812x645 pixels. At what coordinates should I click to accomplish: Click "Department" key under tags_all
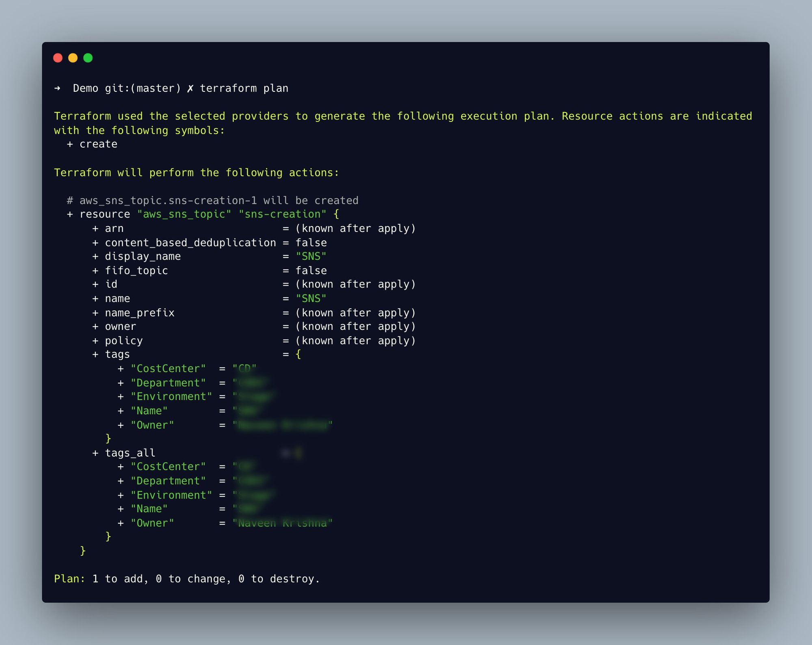coord(168,481)
